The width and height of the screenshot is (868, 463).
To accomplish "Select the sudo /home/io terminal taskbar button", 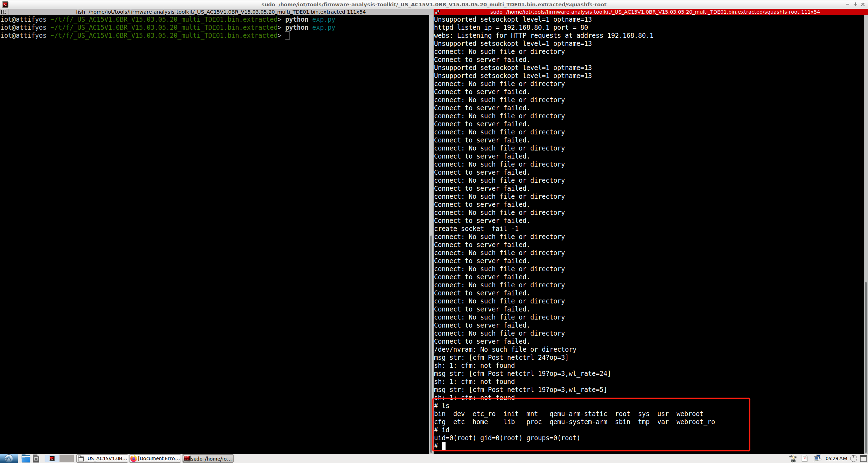I will pyautogui.click(x=208, y=458).
